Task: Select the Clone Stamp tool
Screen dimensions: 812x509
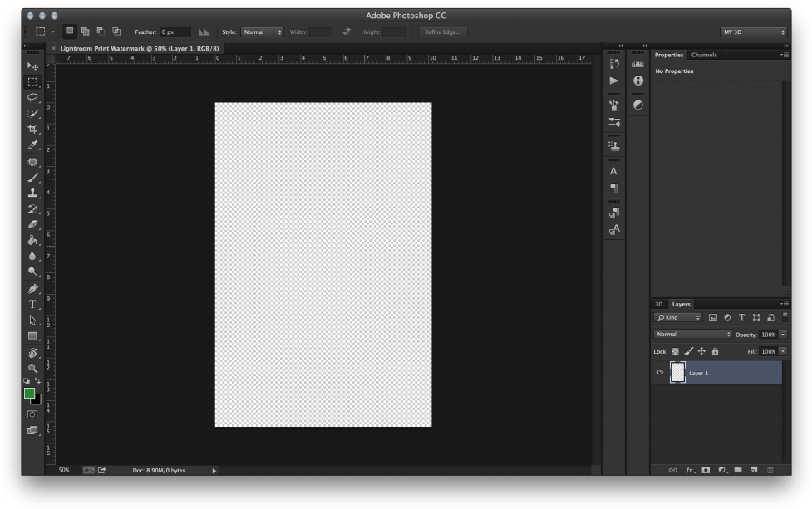Action: [x=33, y=191]
